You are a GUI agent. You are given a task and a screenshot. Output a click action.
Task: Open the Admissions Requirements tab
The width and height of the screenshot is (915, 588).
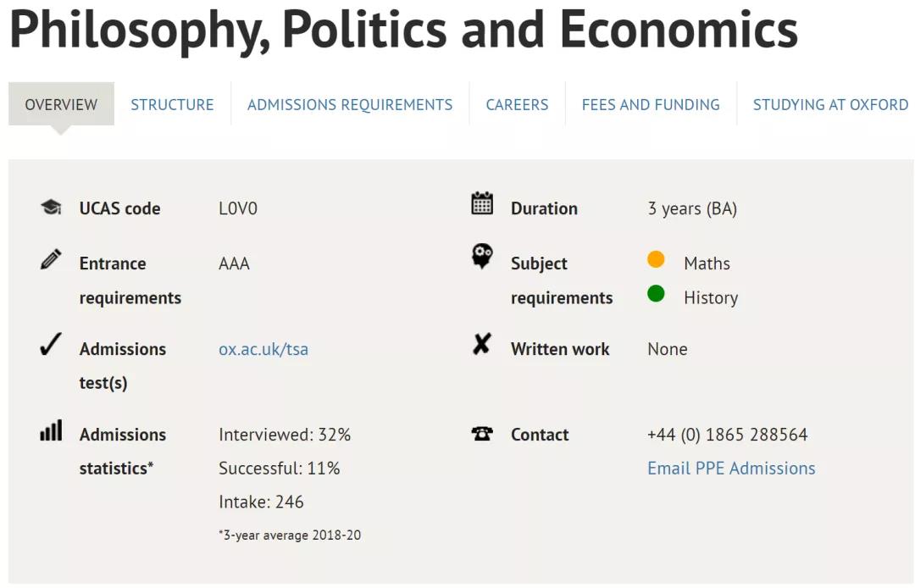coord(350,104)
